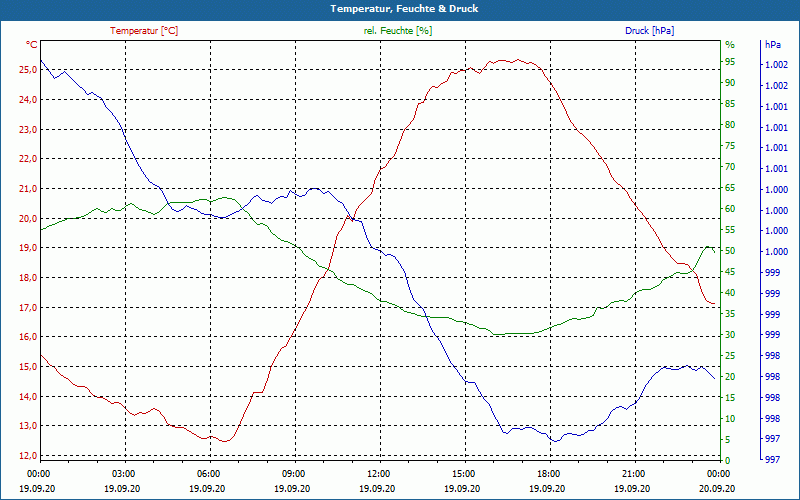
Task: Click the chart title 'Temperatur, Feuchte & Druck'
Action: coord(404,9)
